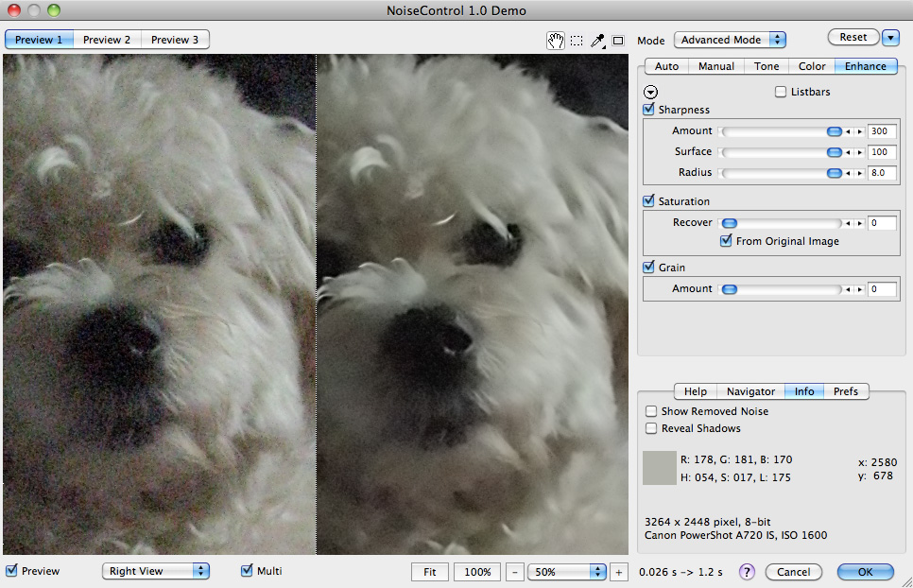
Task: Select the Hand pan tool
Action: coord(557,40)
